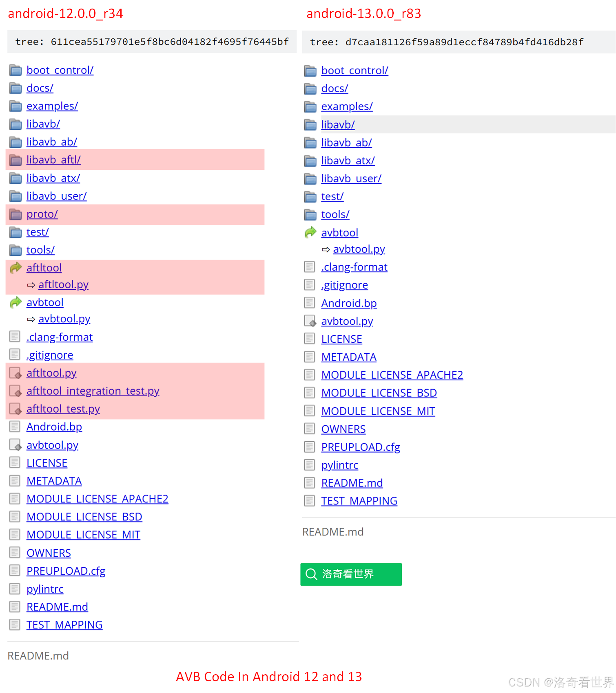Screen dimensions: 616x693
Task: Click file icon beside Android 13 TEST_MAPPING
Action: (x=310, y=500)
